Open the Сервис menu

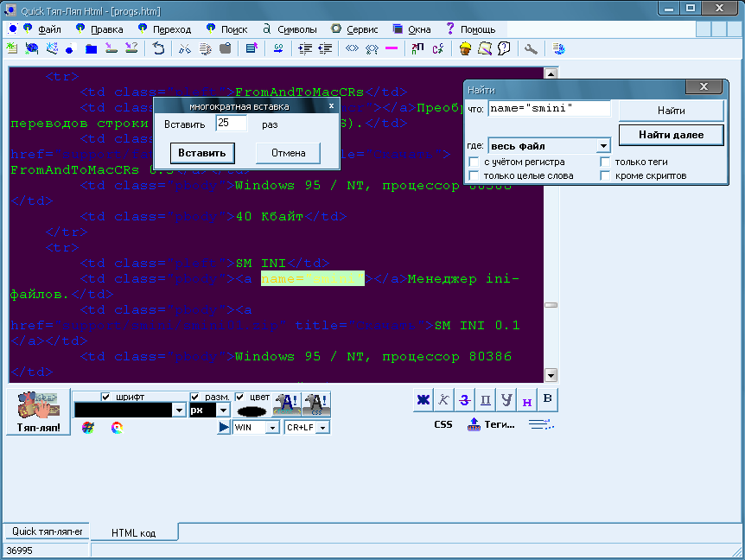click(362, 29)
